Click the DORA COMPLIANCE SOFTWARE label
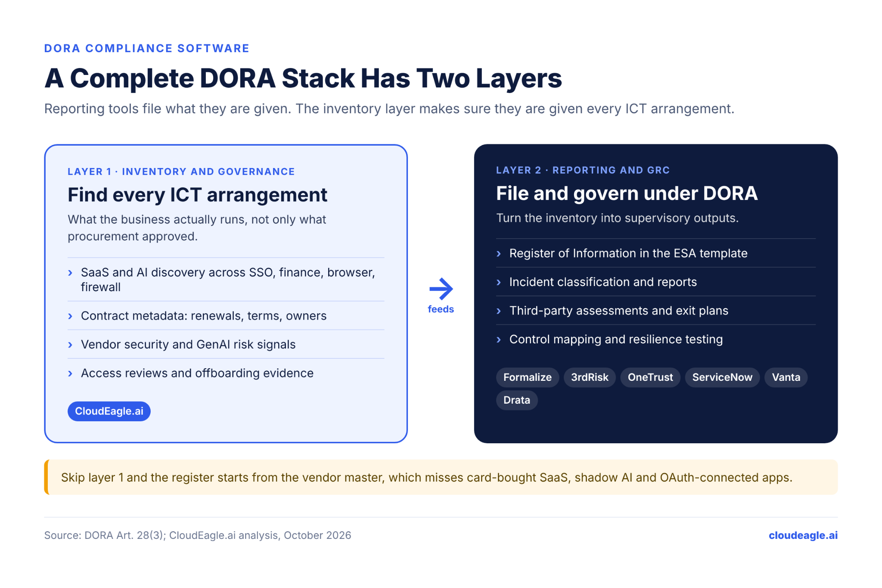This screenshot has height=588, width=882. pos(147,48)
